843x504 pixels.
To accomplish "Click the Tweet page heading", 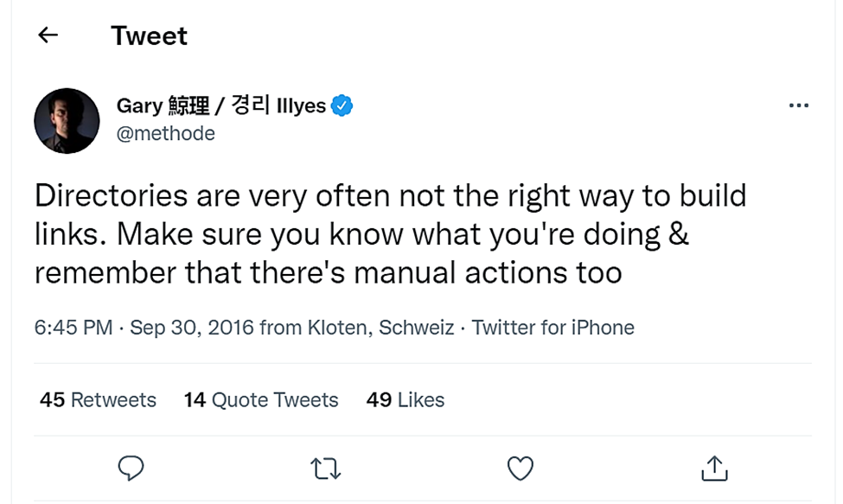I will point(150,36).
